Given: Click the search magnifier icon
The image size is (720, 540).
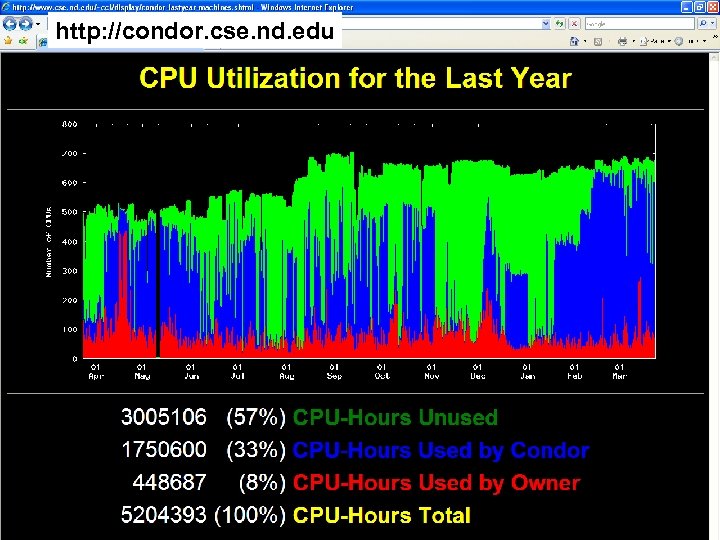Looking at the screenshot, I should click(x=703, y=23).
